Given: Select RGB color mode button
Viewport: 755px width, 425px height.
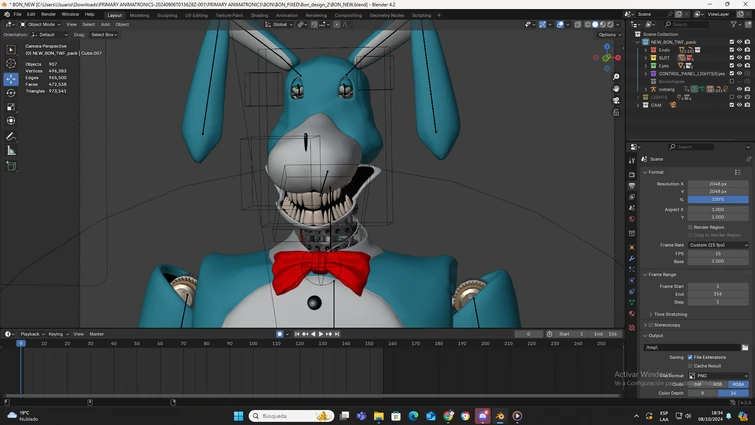Looking at the screenshot, I should 718,384.
